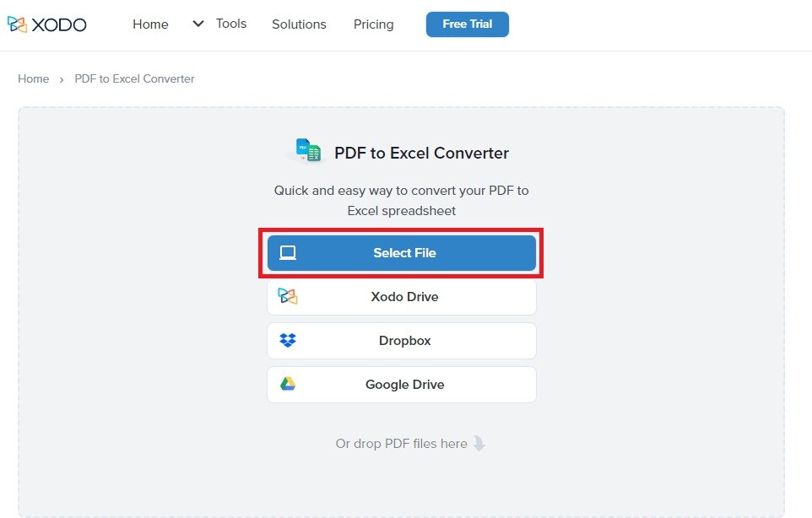Click the Google Drive icon
Screen dimensions: 812x518
coord(288,384)
